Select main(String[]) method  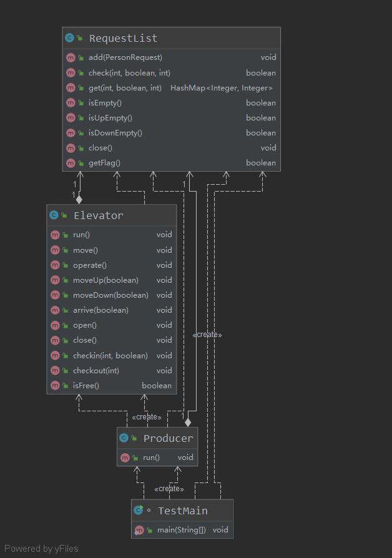[182, 530]
